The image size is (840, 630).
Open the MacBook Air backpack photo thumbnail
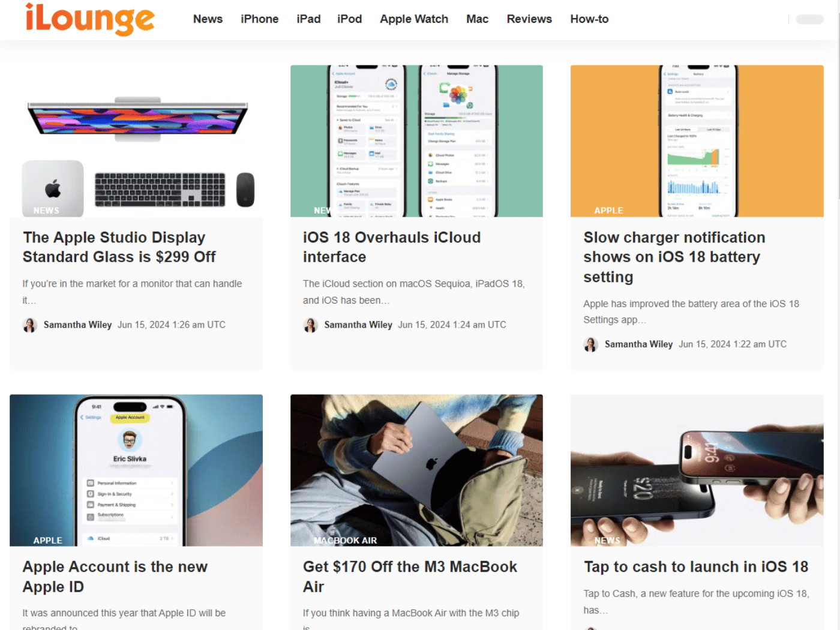416,470
